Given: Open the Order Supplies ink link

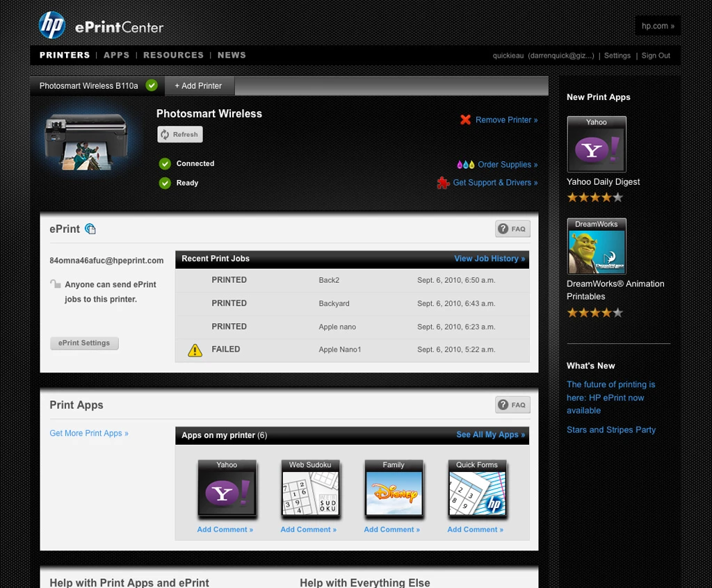Looking at the screenshot, I should [x=497, y=164].
